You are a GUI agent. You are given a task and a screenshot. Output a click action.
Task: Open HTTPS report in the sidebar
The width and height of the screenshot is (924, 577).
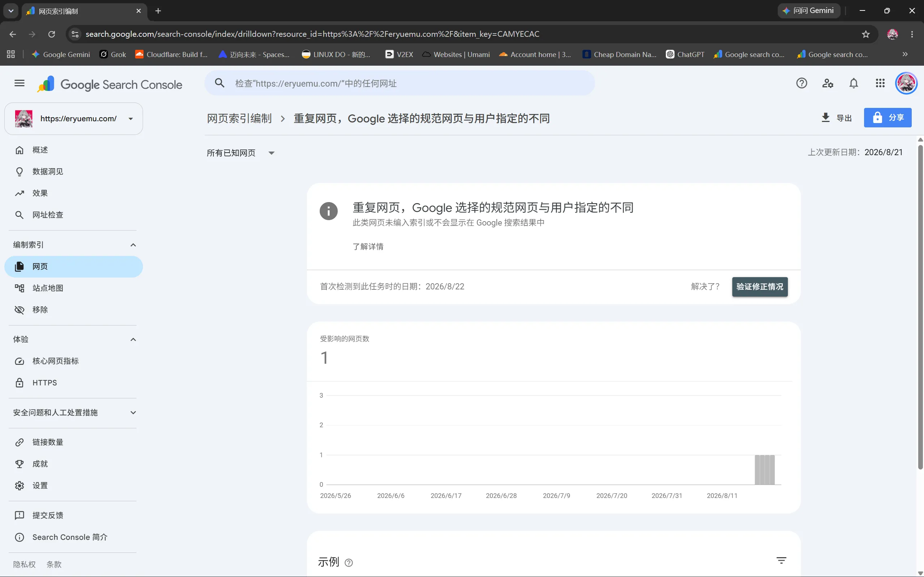pyautogui.click(x=74, y=383)
